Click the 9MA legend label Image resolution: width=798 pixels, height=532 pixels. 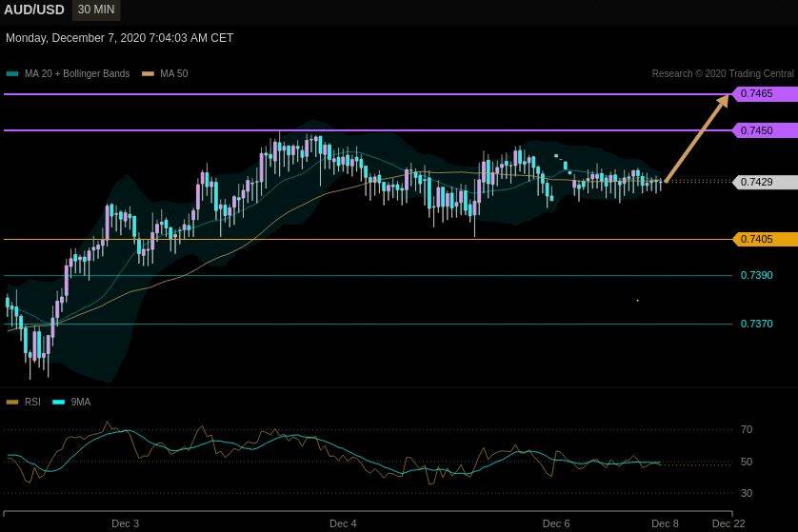[x=80, y=402]
